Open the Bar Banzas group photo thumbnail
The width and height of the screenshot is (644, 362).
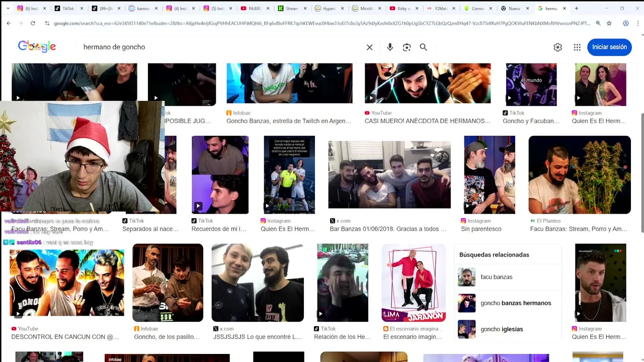[x=389, y=174]
